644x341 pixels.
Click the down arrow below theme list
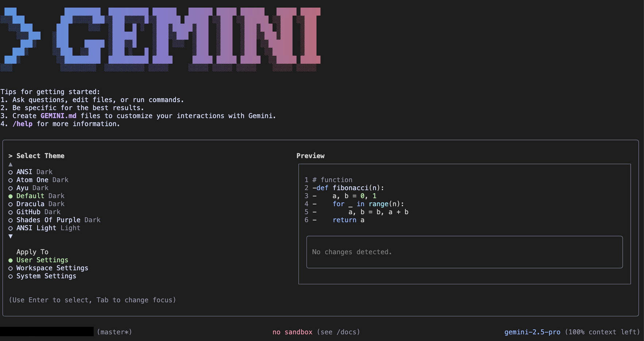click(11, 236)
